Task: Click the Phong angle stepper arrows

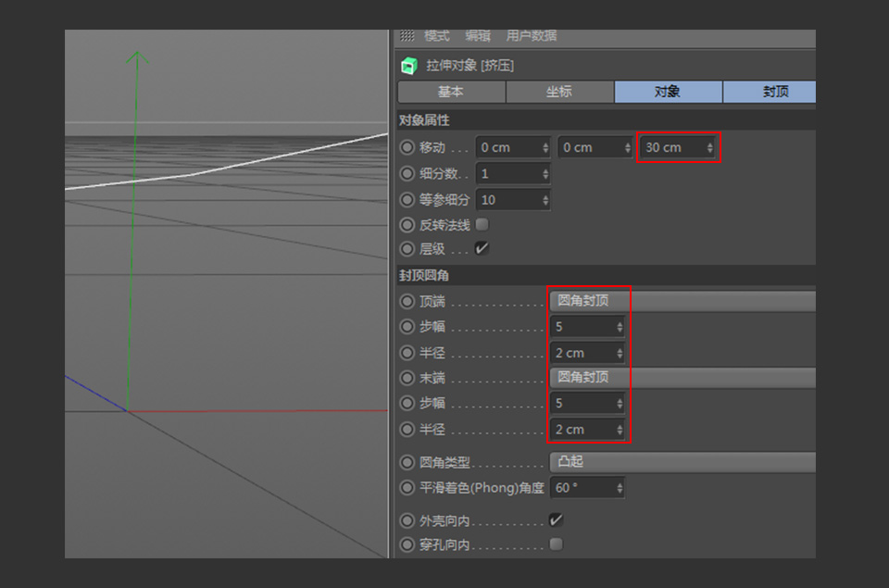Action: coord(620,488)
